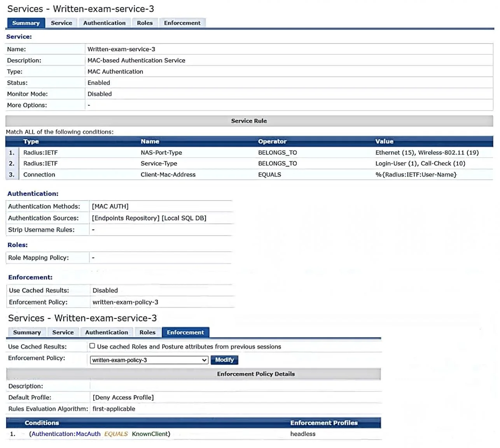Open the upper Enforcement tab
Viewport: 500px width, 448px height.
coord(182,23)
